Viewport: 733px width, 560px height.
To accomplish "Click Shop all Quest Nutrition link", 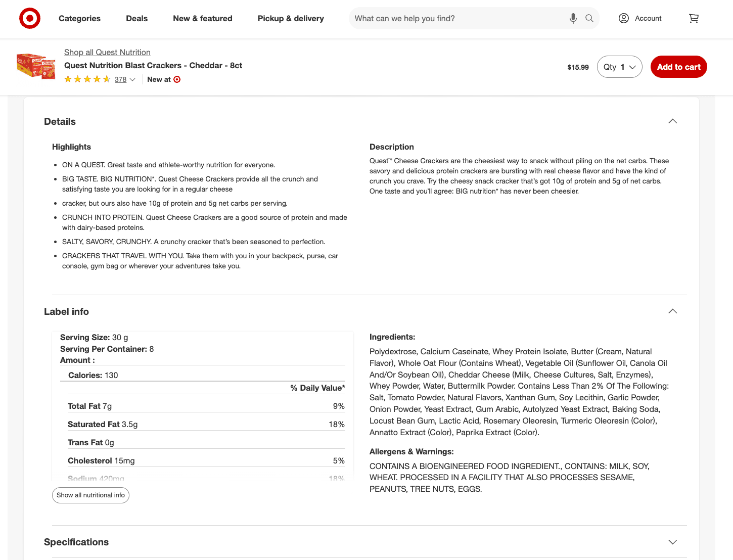I will (107, 52).
